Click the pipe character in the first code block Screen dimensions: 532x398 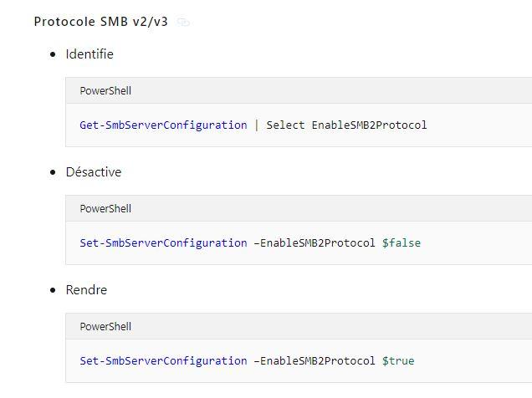click(257, 125)
